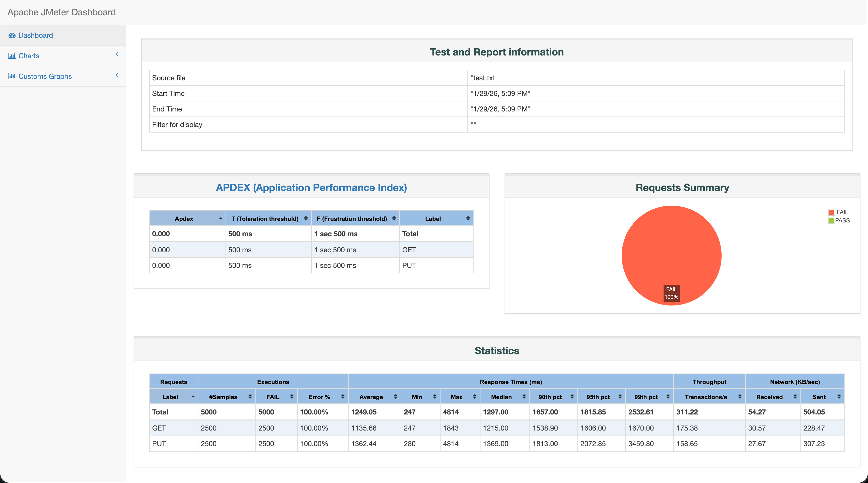Click the Apache JMeter Dashboard header link
The width and height of the screenshot is (868, 483).
click(61, 12)
